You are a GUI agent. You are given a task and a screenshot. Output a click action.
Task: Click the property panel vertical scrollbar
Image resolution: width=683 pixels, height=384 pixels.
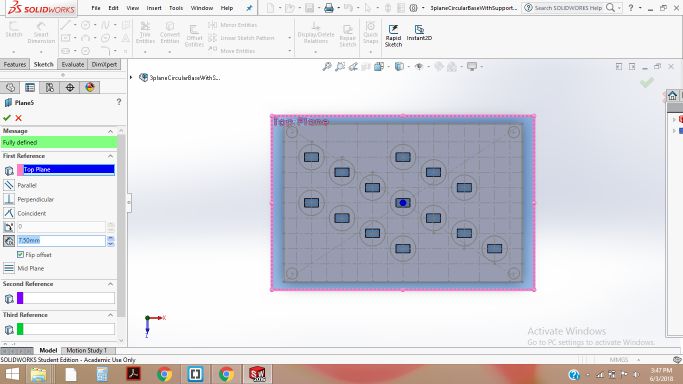tap(122, 226)
